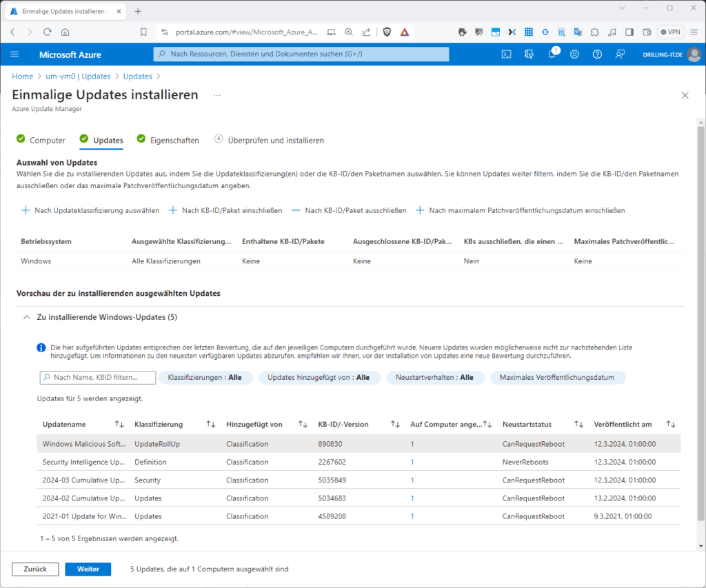Select the 2021-01 Update for Win... row name

[85, 516]
